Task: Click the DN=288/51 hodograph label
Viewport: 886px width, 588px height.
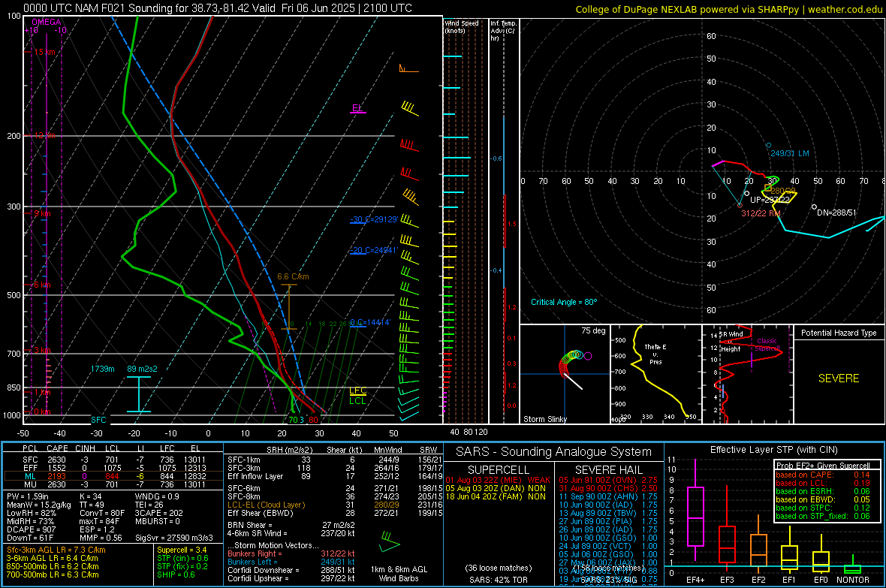Action: tap(837, 213)
